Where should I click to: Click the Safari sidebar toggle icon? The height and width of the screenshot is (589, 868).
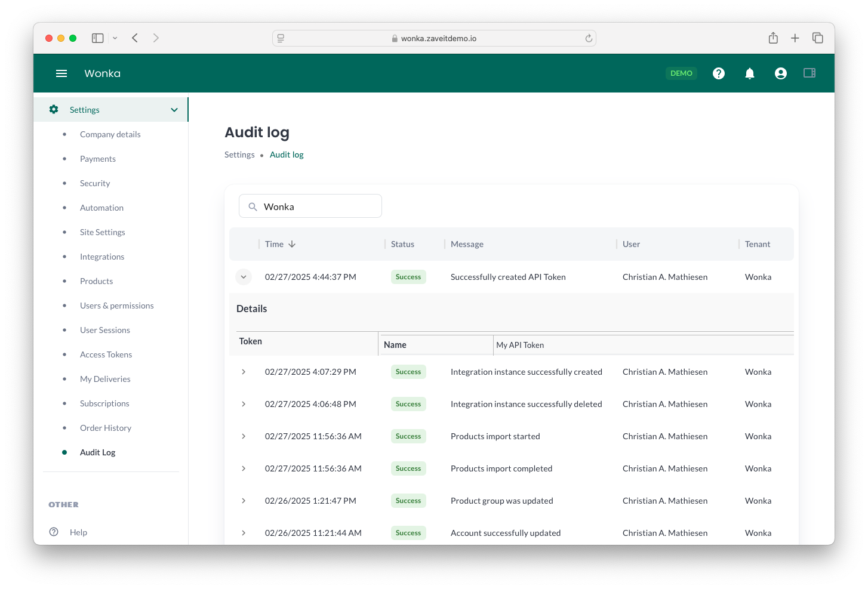[98, 38]
